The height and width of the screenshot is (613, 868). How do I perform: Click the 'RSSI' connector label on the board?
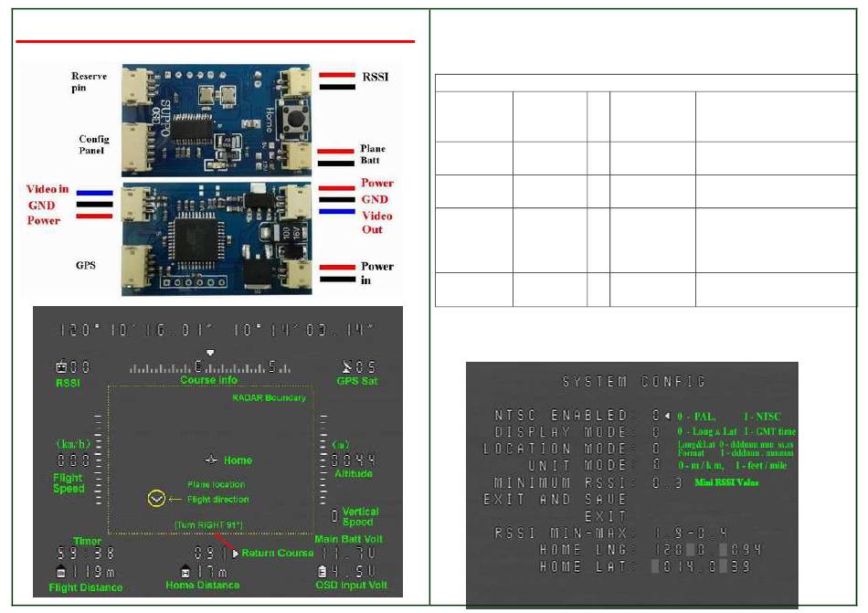376,77
